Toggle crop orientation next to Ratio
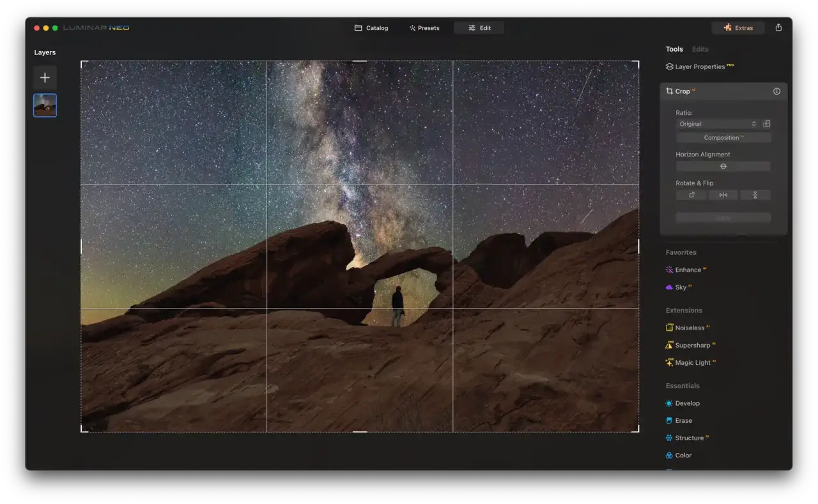The image size is (818, 504). click(766, 124)
